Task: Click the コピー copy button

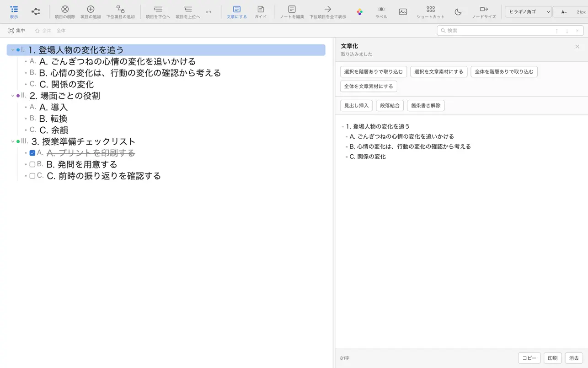Action: (x=529, y=358)
